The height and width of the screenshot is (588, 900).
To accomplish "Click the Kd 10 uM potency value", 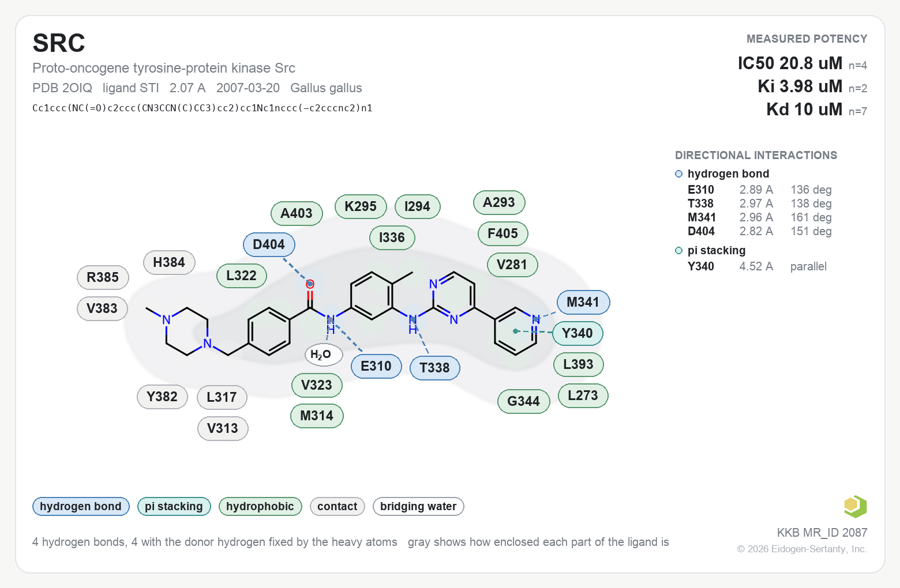I will pos(804,109).
